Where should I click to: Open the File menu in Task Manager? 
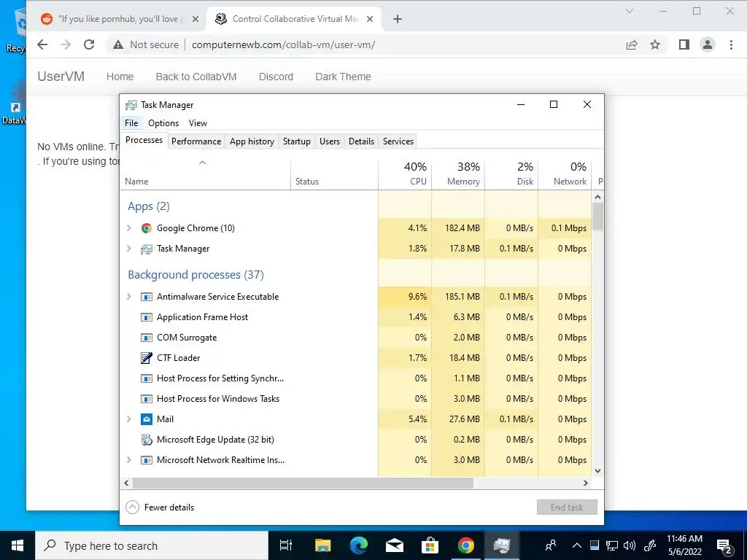[x=131, y=122]
